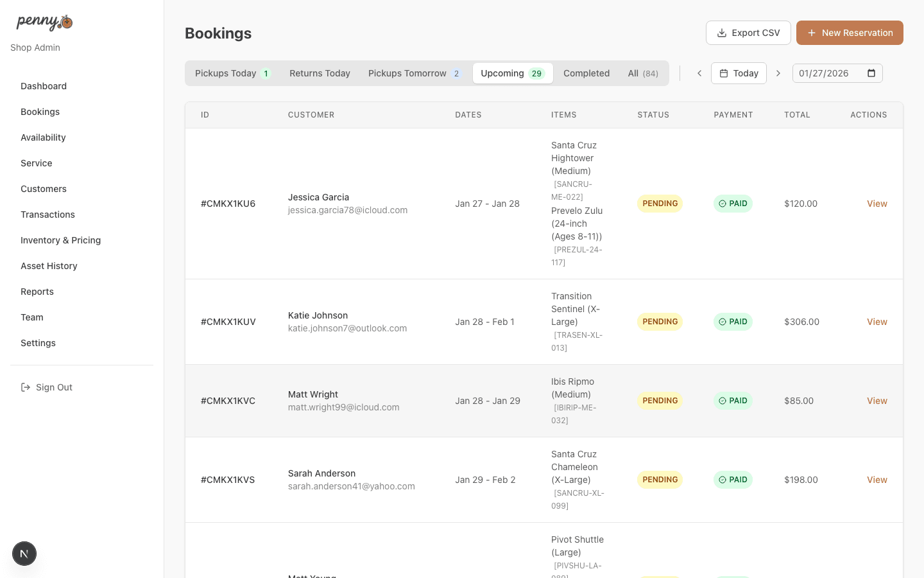Screen dimensions: 924x578
Task: Click the PENDING status badge for Sarah Anderson
Action: click(660, 479)
